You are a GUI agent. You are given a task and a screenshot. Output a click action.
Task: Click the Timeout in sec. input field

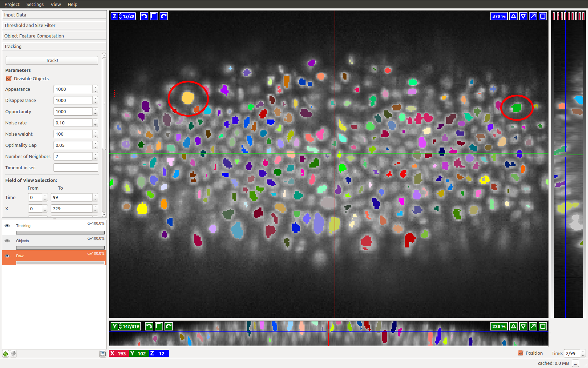76,168
